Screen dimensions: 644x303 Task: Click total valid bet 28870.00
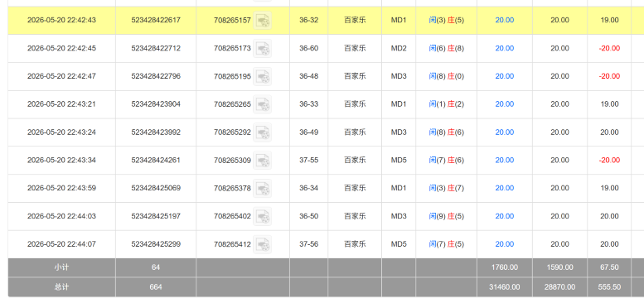(x=559, y=287)
